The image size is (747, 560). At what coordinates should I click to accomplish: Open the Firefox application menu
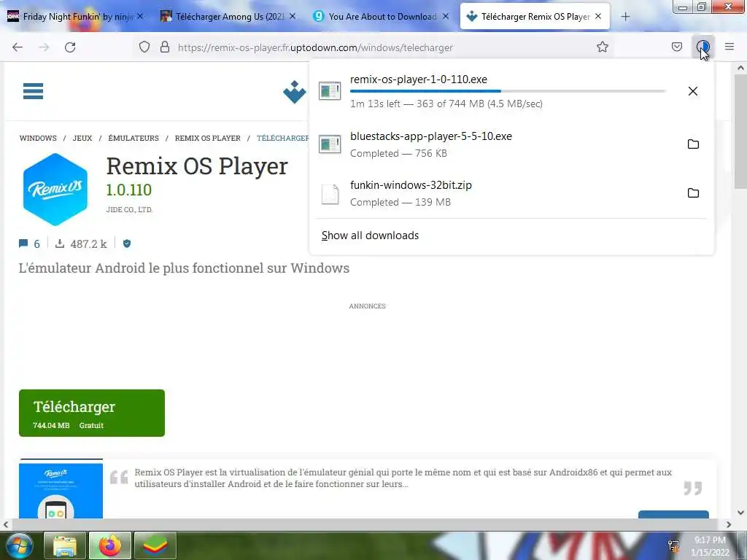click(x=729, y=47)
